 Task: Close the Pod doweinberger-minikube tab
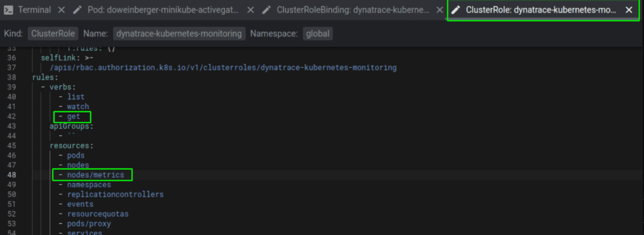point(251,10)
